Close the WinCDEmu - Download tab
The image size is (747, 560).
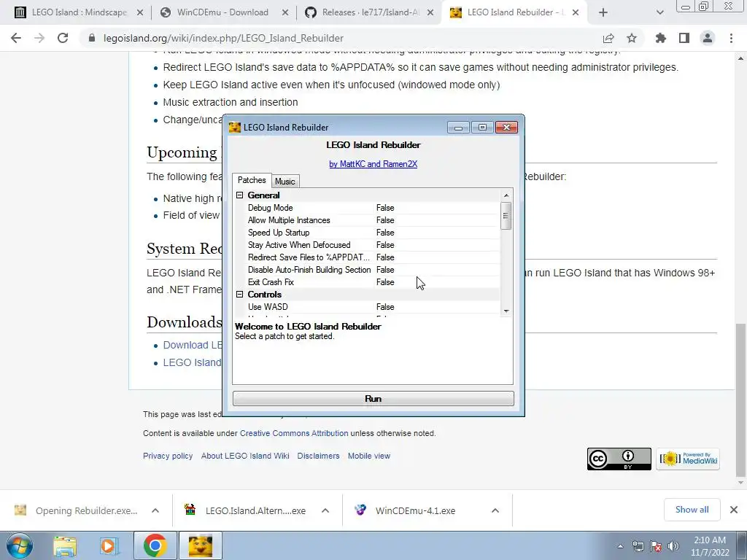(285, 12)
